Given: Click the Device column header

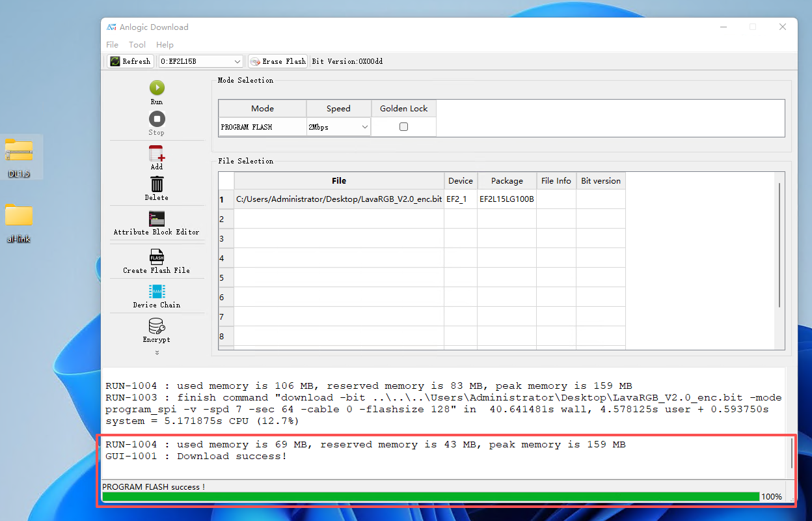Looking at the screenshot, I should tap(461, 181).
